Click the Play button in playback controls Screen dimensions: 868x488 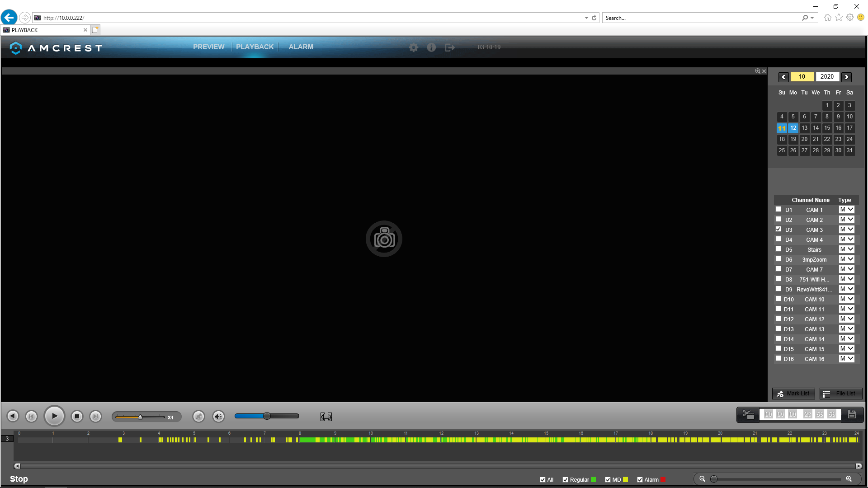click(54, 416)
